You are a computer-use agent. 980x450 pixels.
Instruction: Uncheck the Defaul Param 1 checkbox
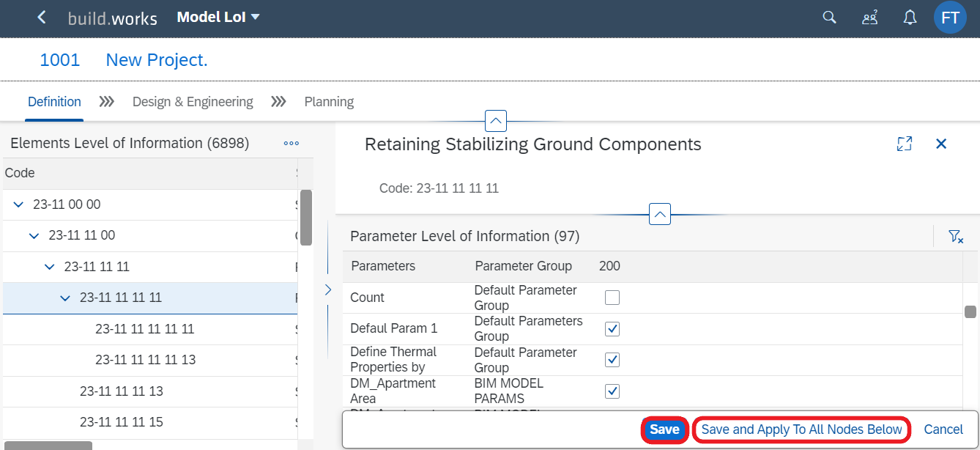[612, 329]
